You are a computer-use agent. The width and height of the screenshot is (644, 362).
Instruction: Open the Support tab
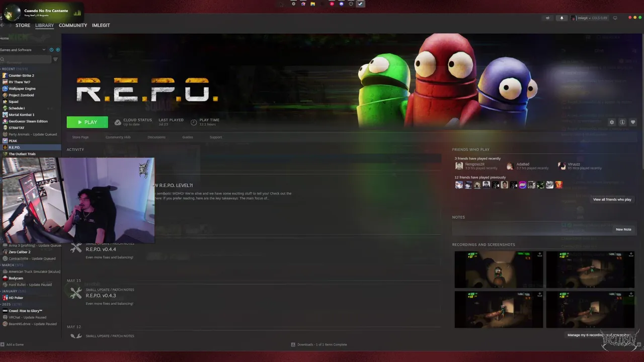coord(216,137)
